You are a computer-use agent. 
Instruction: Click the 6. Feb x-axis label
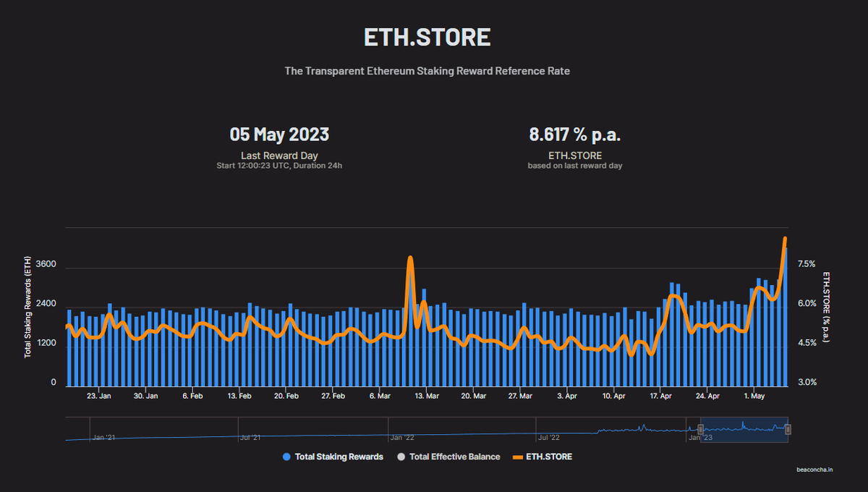[x=192, y=396]
